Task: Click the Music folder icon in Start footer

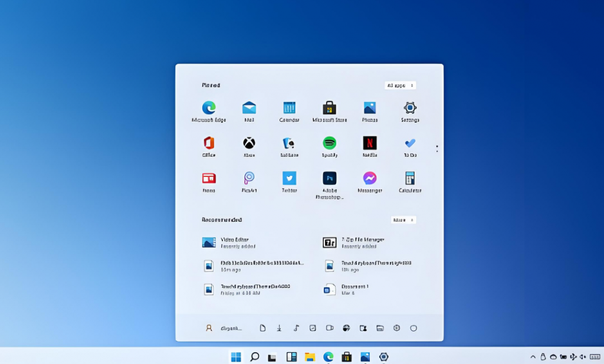Action: tap(296, 328)
